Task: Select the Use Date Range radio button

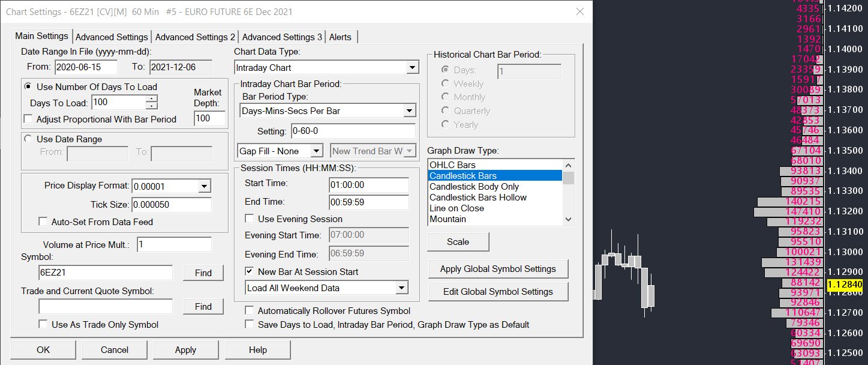Action: pyautogui.click(x=28, y=139)
